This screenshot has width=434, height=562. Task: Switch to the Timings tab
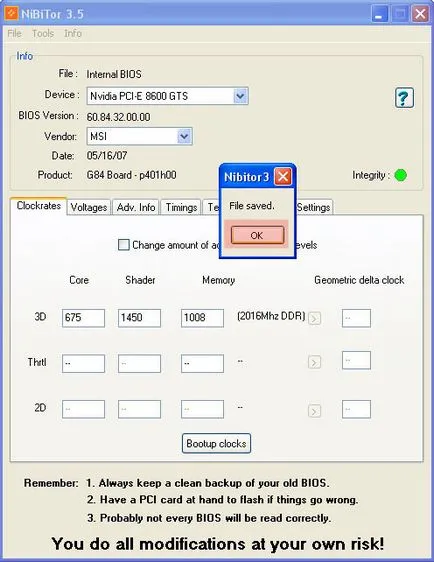[181, 207]
